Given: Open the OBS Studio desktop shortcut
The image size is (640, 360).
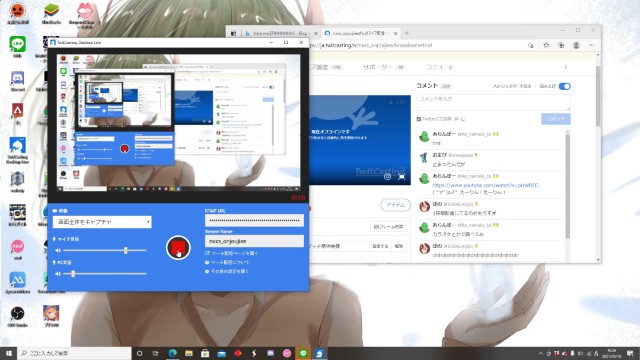Looking at the screenshot, I should coord(18,316).
